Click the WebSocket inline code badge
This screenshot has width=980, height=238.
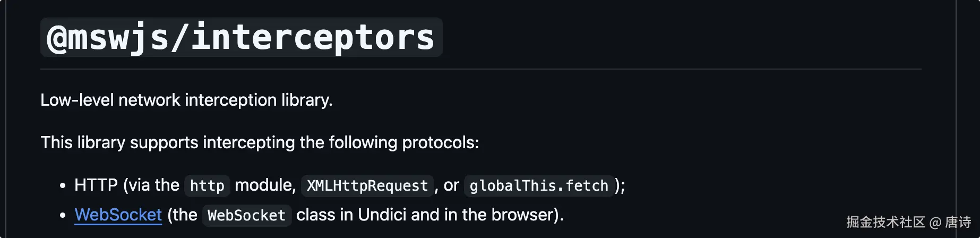246,215
